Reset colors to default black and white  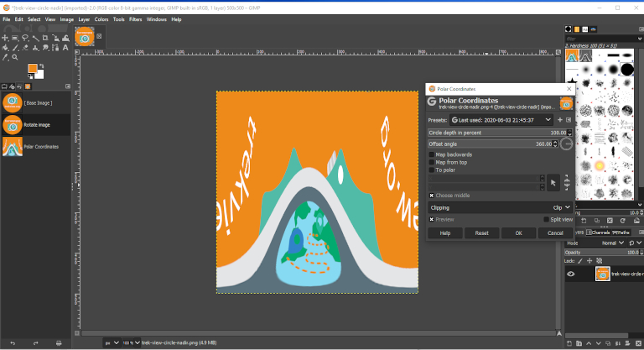(30, 76)
